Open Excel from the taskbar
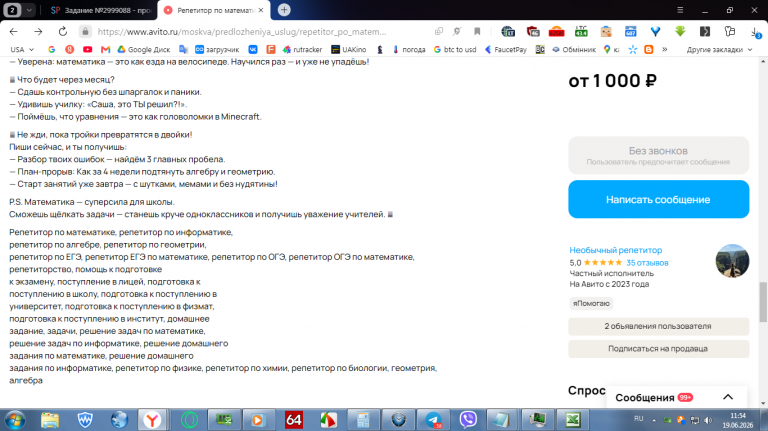Image resolution: width=768 pixels, height=431 pixels. (573, 420)
